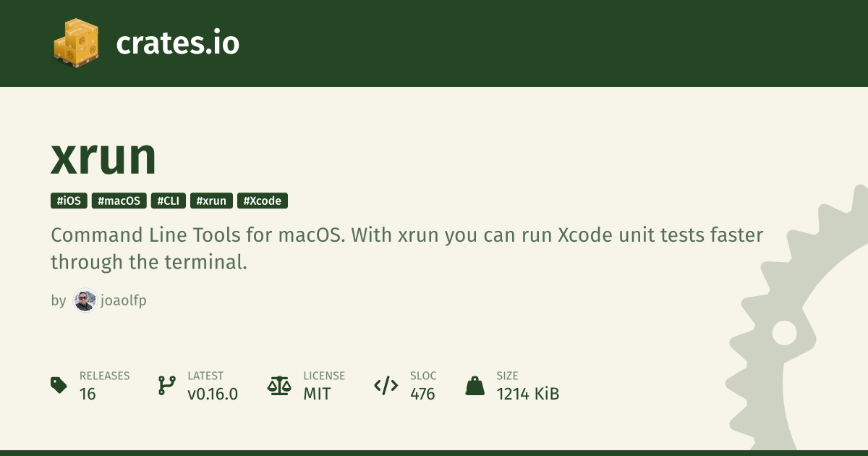Click the SLOC code brackets icon
Image resolution: width=868 pixels, height=456 pixels.
point(386,385)
